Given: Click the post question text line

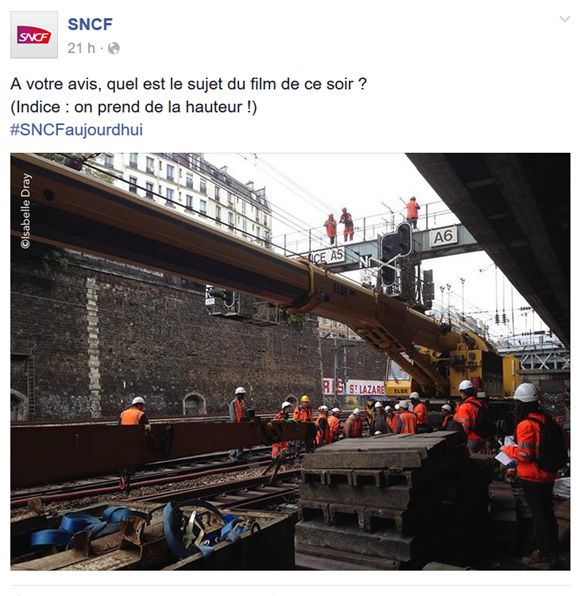Looking at the screenshot, I should click(189, 84).
